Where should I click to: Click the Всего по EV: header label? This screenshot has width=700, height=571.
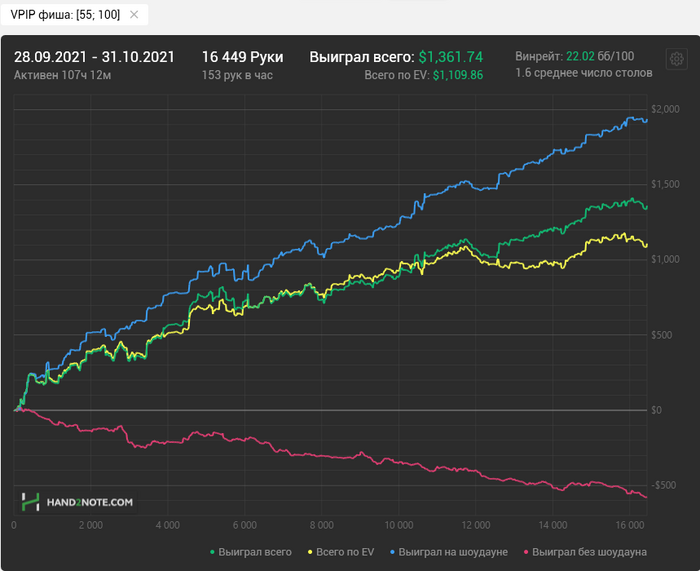point(397,75)
